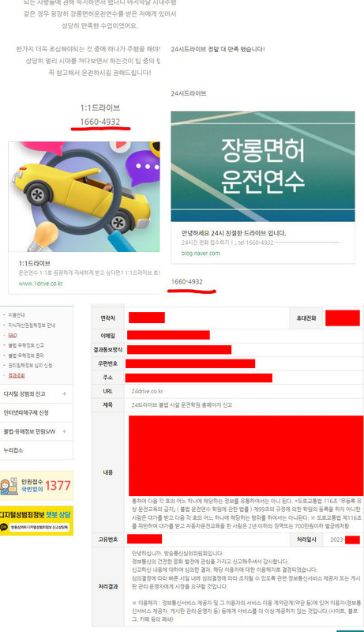Viewport: 364px width, 632px height.
Task: Expand the 디지털 성범죄 신고 plus icon
Action: 64,393
